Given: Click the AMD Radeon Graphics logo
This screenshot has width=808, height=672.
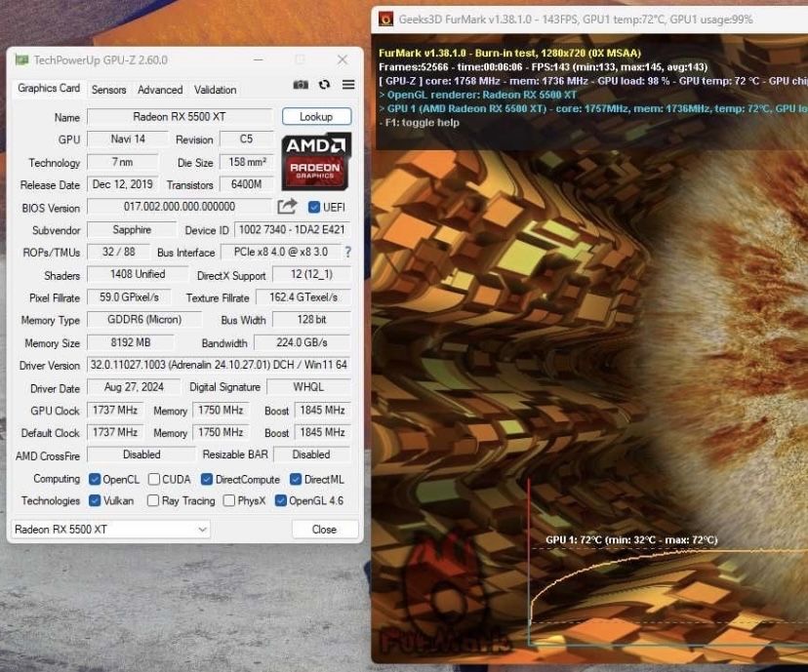Looking at the screenshot, I should 316,162.
